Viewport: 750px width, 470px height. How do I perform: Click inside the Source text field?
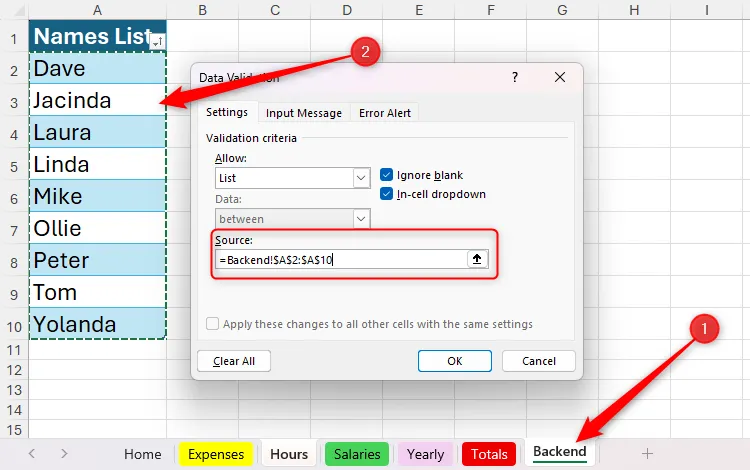340,259
